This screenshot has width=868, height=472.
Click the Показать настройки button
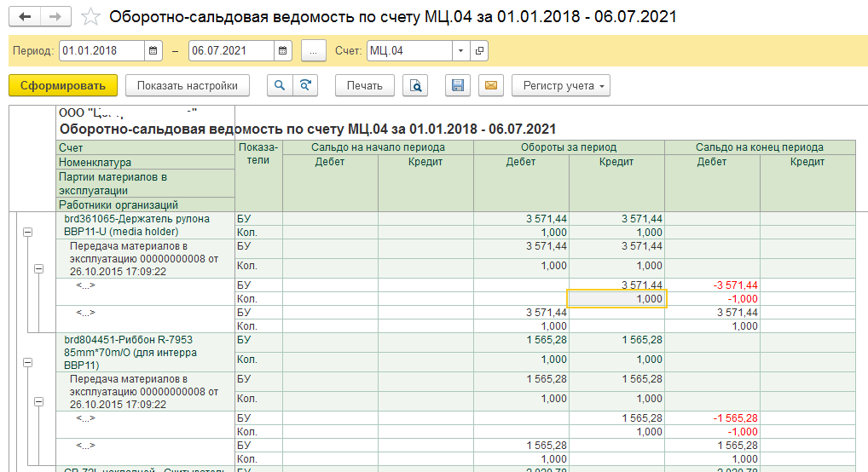coord(187,85)
